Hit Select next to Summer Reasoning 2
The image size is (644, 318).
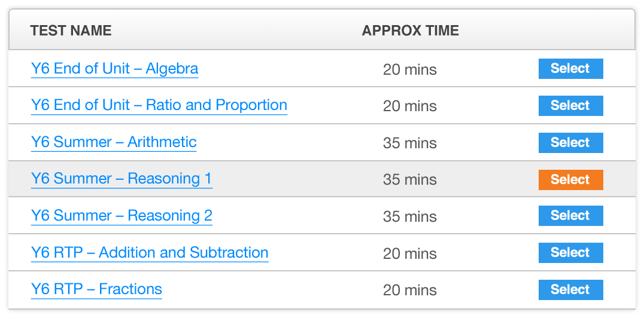[570, 216]
